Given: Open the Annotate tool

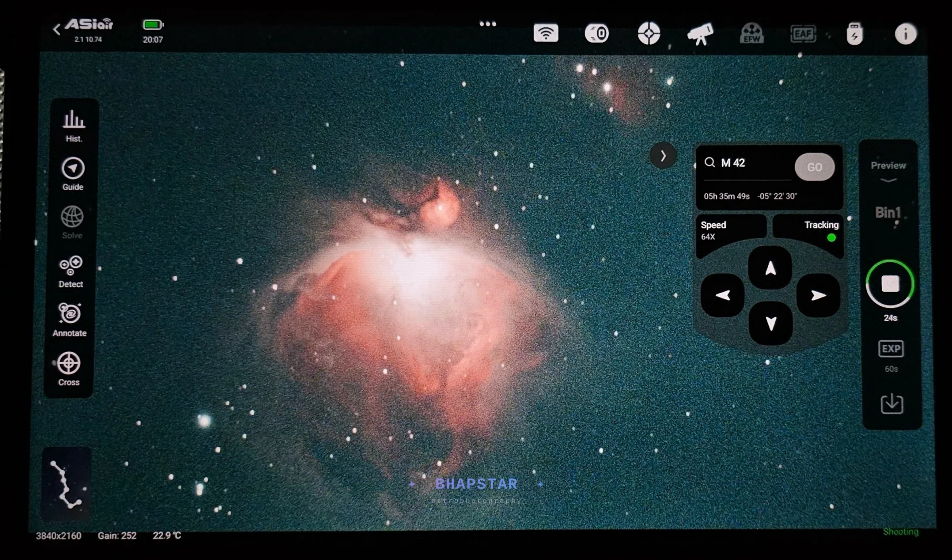Looking at the screenshot, I should click(69, 320).
